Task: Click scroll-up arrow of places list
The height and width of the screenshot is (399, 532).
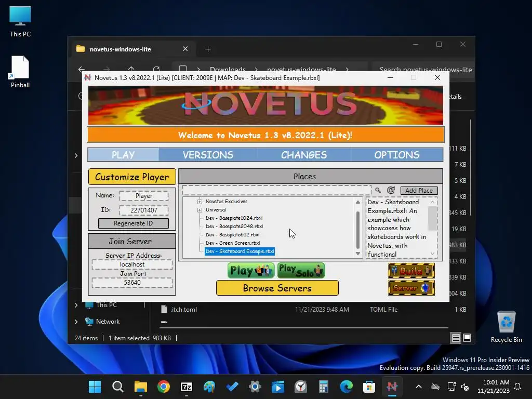Action: coord(357,202)
